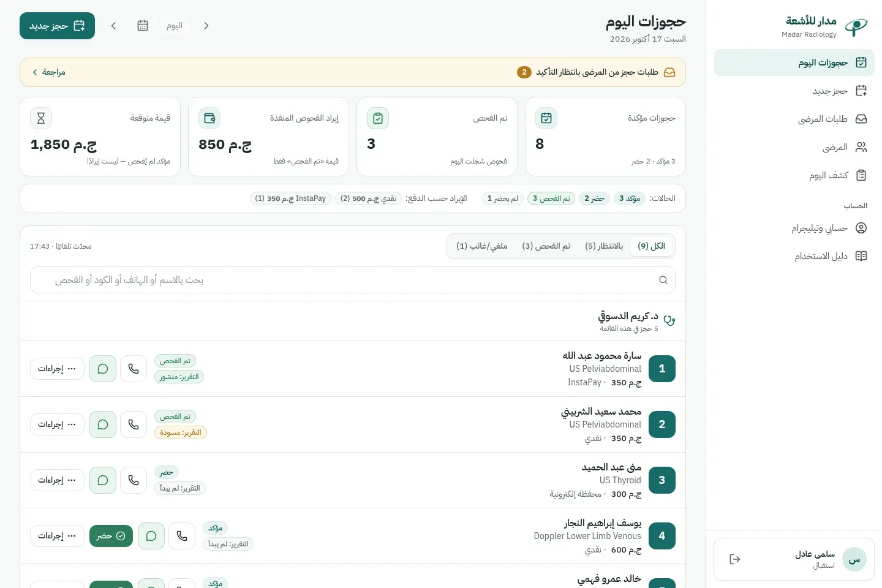Select the الكل (9) tab
Viewport: 882px width, 588px height.
(651, 246)
